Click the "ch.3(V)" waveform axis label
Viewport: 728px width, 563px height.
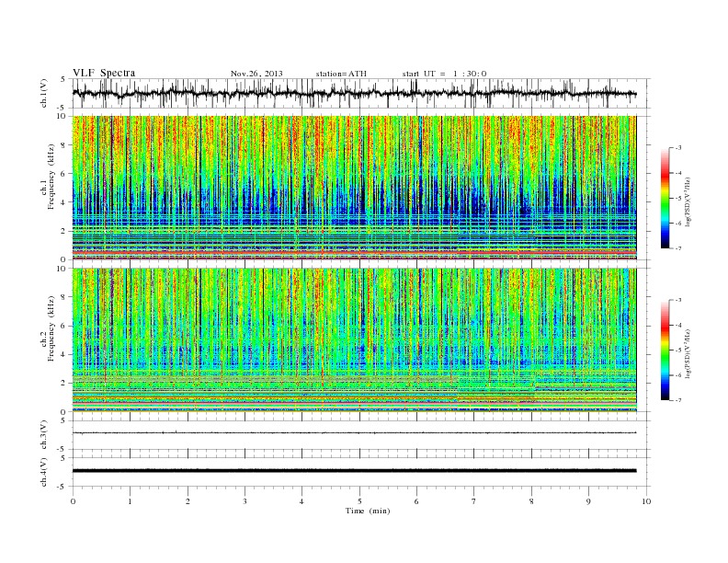pos(43,435)
